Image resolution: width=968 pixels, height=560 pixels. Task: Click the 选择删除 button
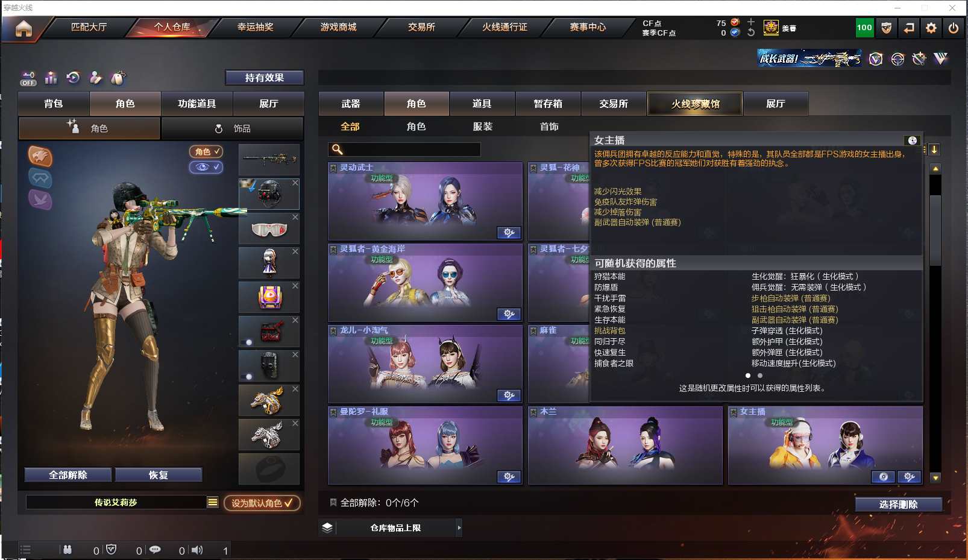click(x=898, y=505)
